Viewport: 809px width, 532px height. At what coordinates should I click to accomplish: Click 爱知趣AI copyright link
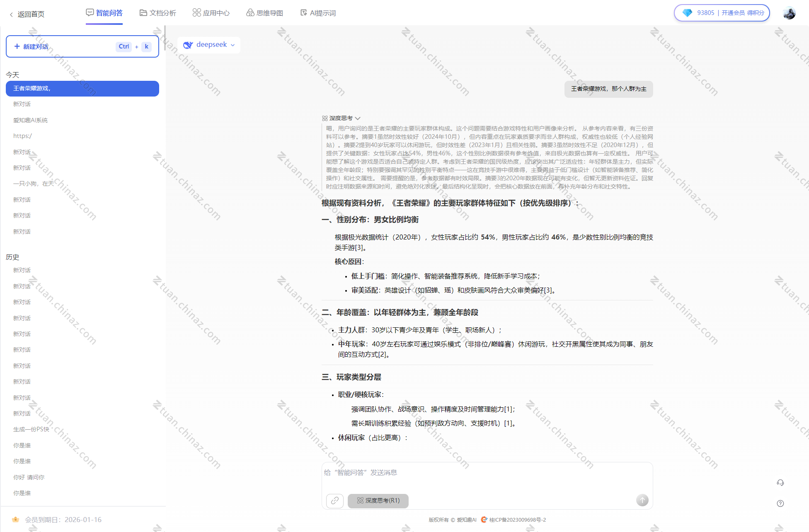click(467, 520)
